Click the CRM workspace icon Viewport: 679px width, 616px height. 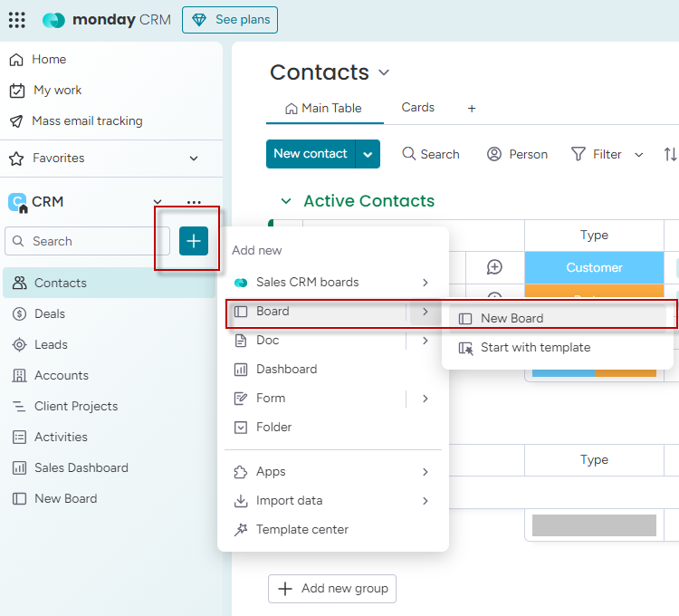point(18,202)
